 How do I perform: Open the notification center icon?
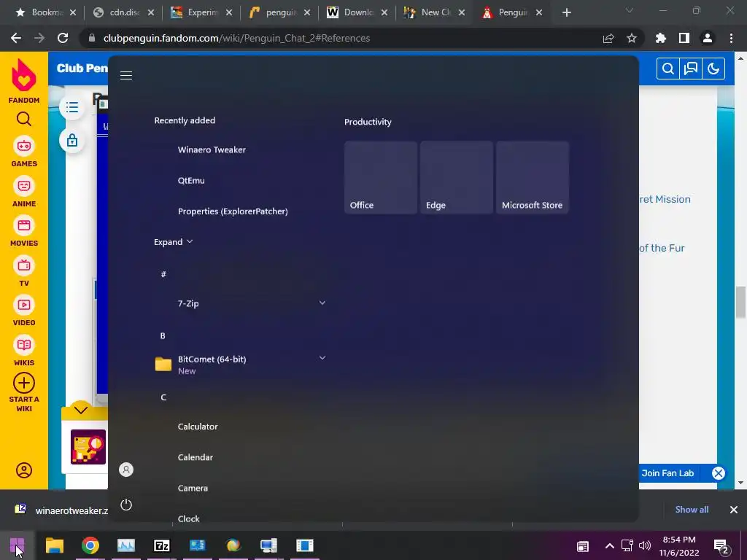(x=721, y=546)
